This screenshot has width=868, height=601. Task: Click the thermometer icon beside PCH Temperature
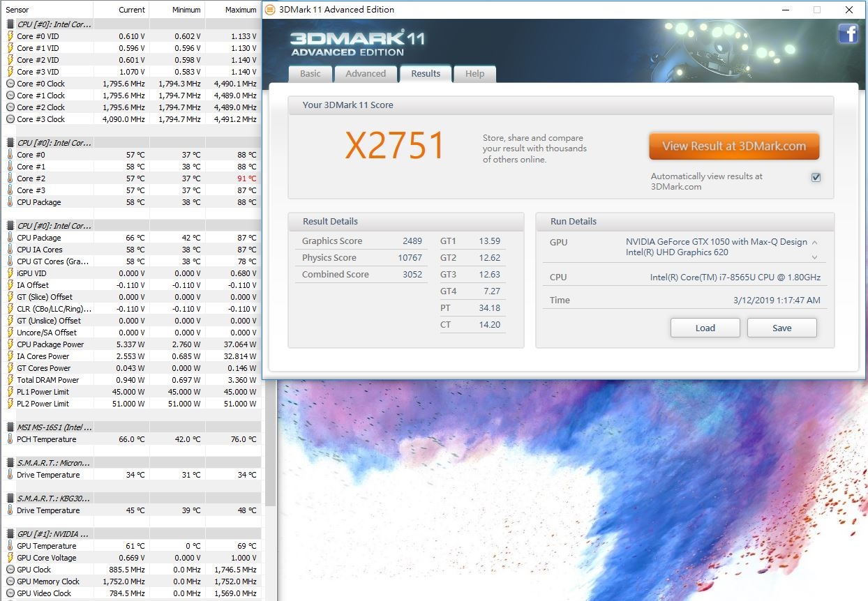[10, 439]
